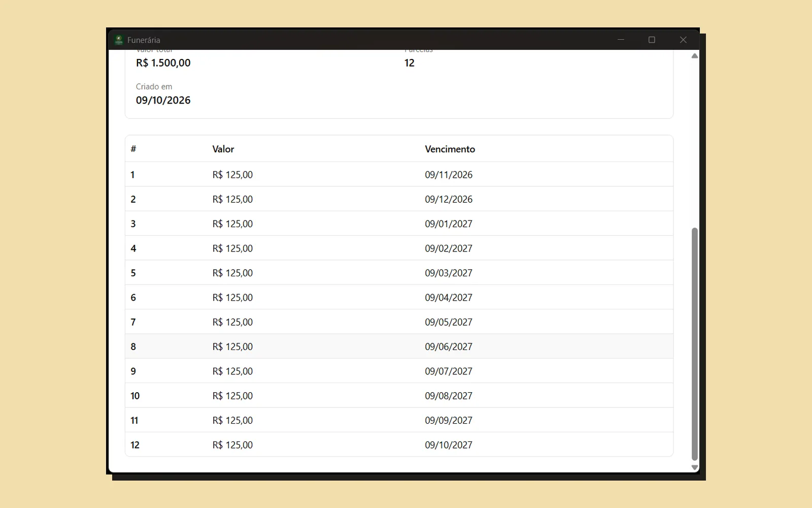The image size is (812, 508).
Task: Click due date "09/10/2027" in row 12
Action: 449,445
